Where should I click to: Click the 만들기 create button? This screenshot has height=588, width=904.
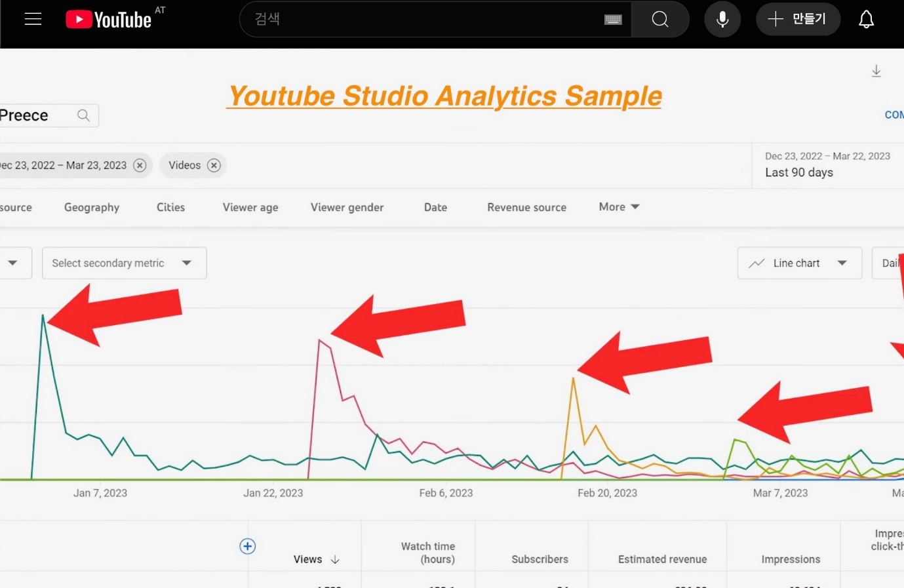tap(798, 19)
